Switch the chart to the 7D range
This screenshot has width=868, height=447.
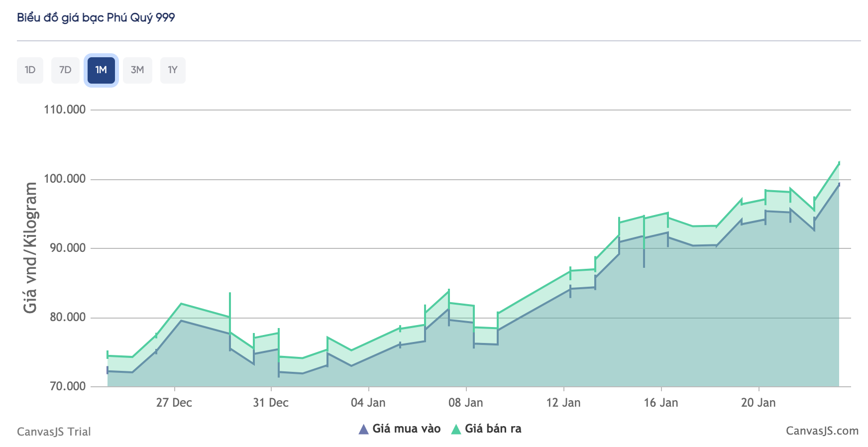point(65,70)
